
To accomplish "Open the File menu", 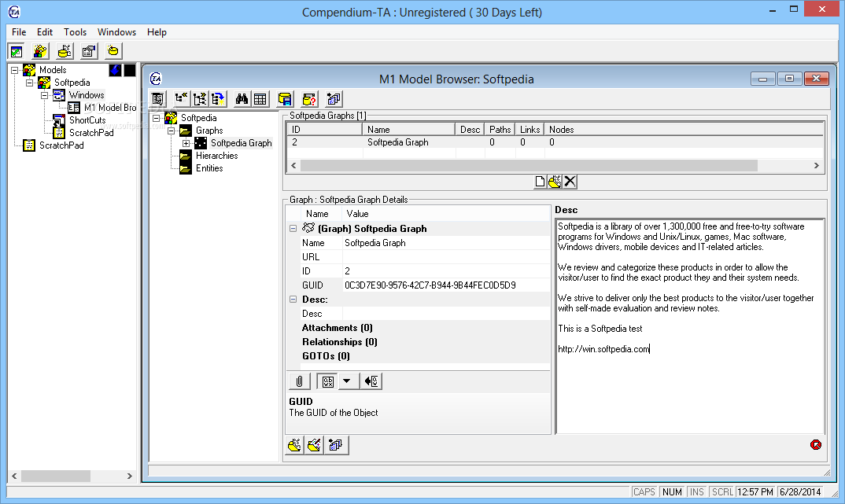I will (x=19, y=31).
